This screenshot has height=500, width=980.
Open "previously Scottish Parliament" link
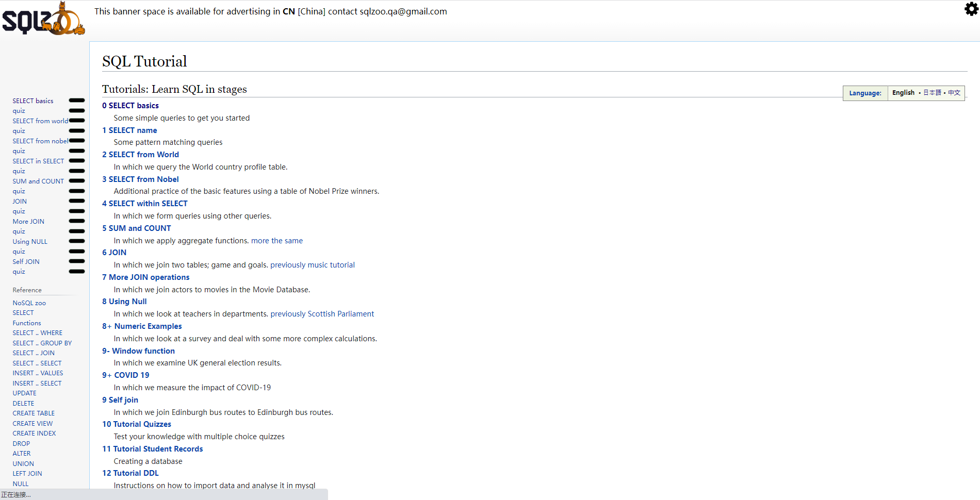click(x=322, y=314)
